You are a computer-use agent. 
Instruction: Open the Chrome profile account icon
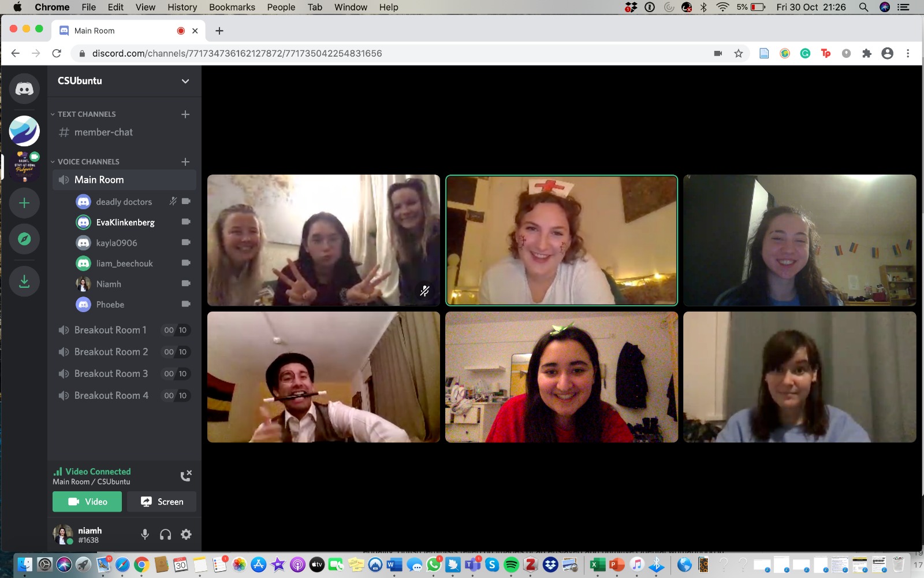(x=888, y=53)
